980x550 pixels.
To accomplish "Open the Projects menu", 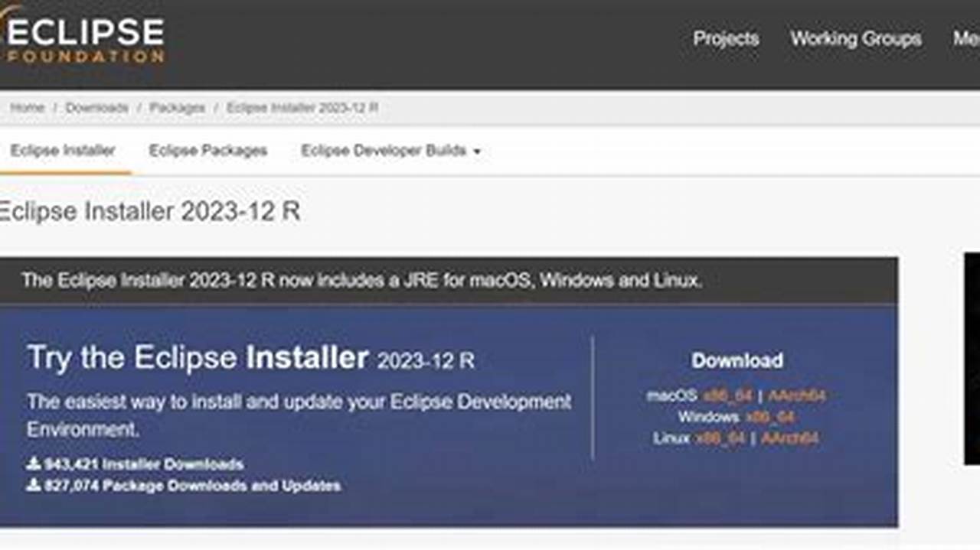I will coord(725,39).
